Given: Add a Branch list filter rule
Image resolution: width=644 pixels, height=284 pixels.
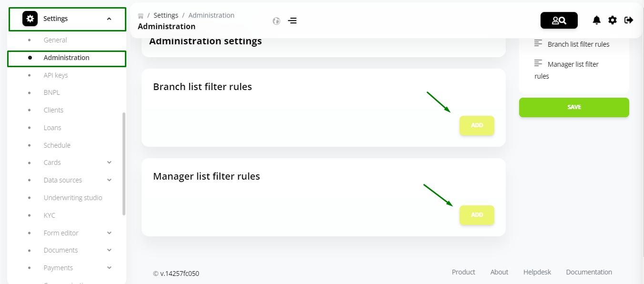Looking at the screenshot, I should click(477, 125).
